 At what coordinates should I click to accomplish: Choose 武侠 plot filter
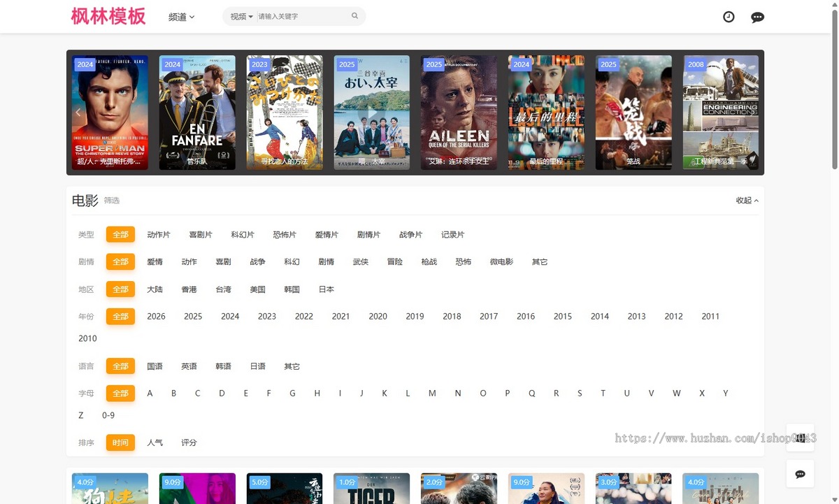coord(361,262)
